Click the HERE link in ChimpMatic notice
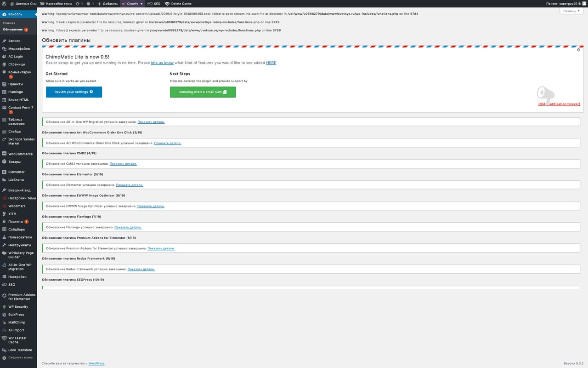 coord(271,63)
